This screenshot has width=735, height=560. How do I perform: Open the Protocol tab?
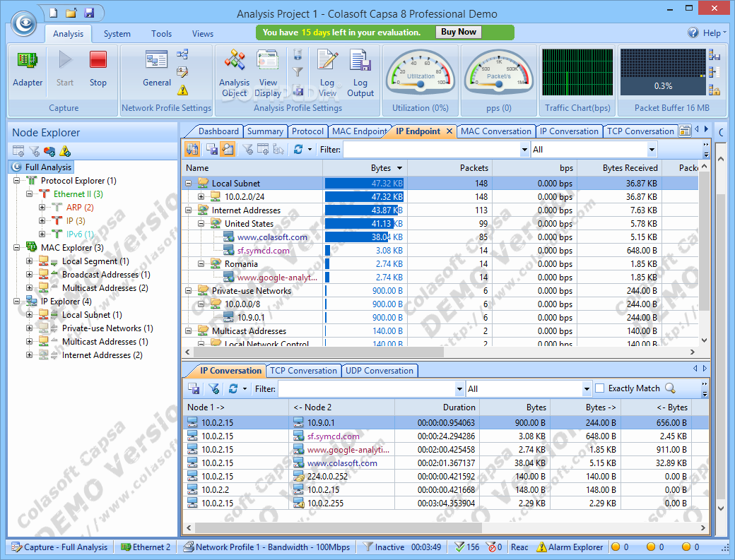pos(307,131)
